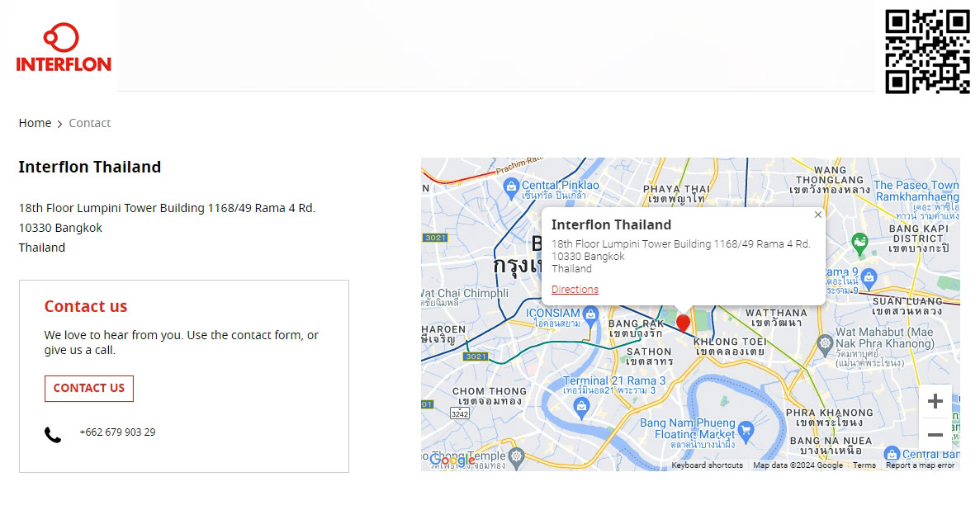Click the Contact breadcrumb text
The height and width of the screenshot is (529, 980).
click(x=89, y=123)
